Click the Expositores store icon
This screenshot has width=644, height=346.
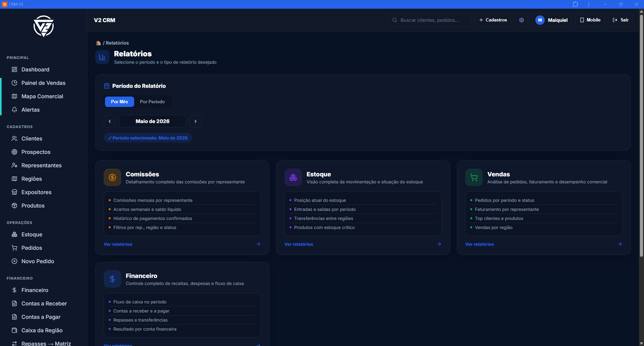[x=14, y=192]
